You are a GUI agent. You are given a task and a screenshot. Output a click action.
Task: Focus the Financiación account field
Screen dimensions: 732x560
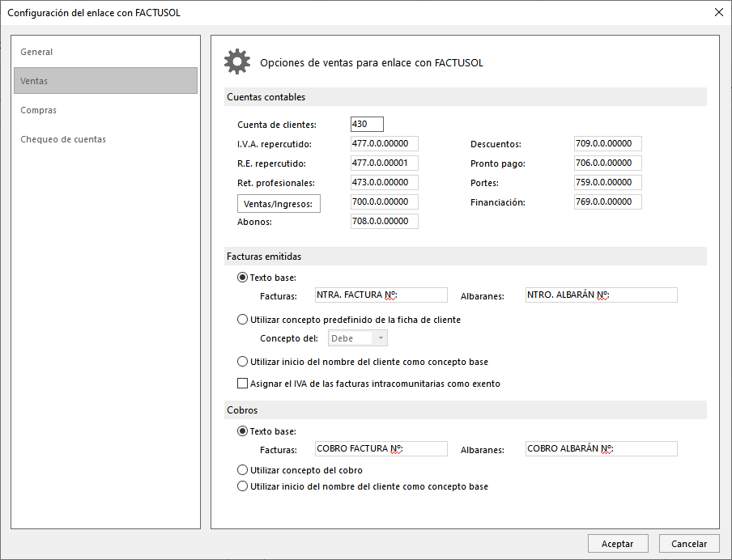[x=608, y=202]
